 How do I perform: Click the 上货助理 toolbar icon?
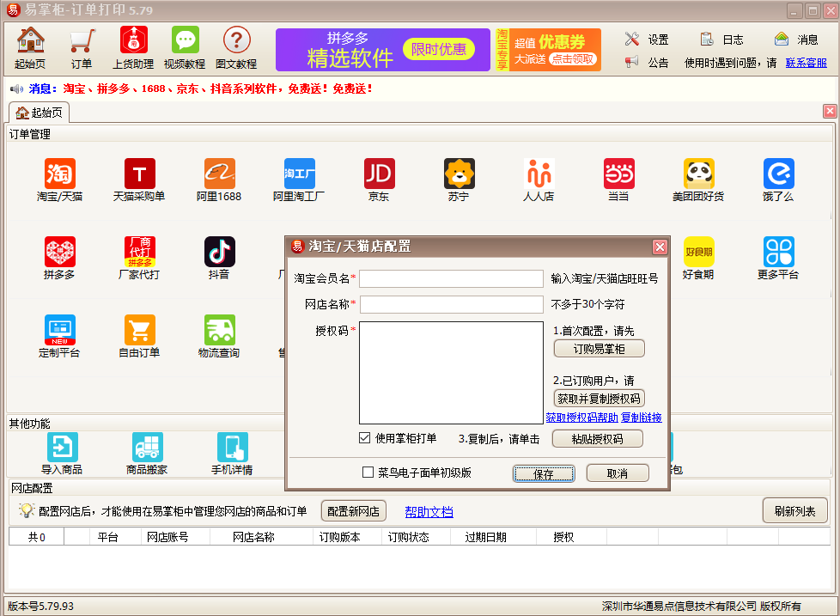(133, 41)
